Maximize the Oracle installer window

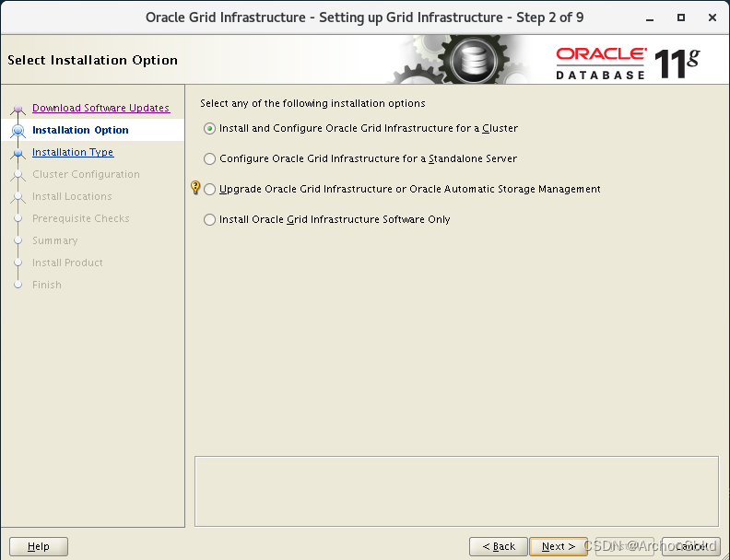[x=680, y=17]
